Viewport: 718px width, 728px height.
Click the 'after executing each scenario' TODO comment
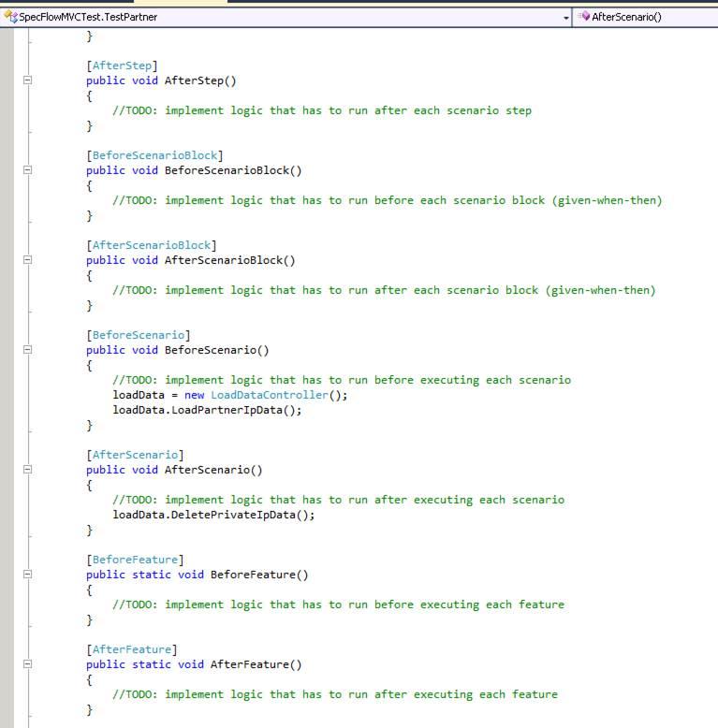point(339,500)
